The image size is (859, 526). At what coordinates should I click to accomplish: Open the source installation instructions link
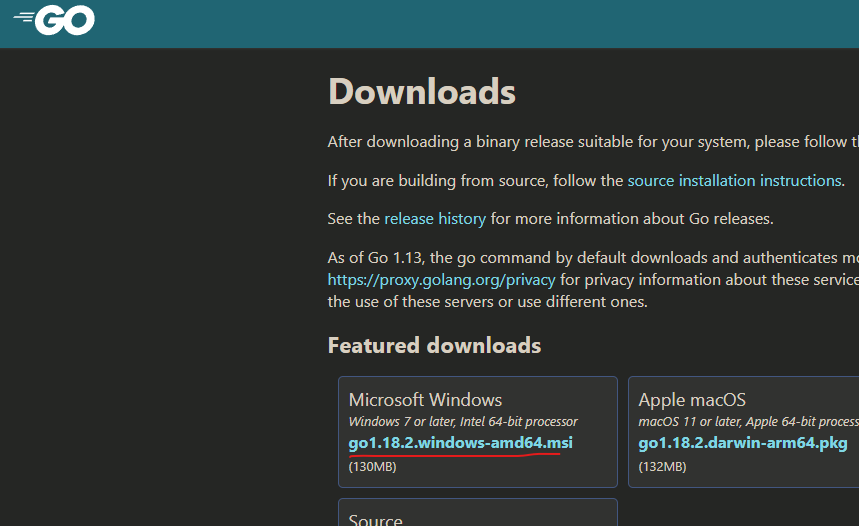tap(734, 181)
